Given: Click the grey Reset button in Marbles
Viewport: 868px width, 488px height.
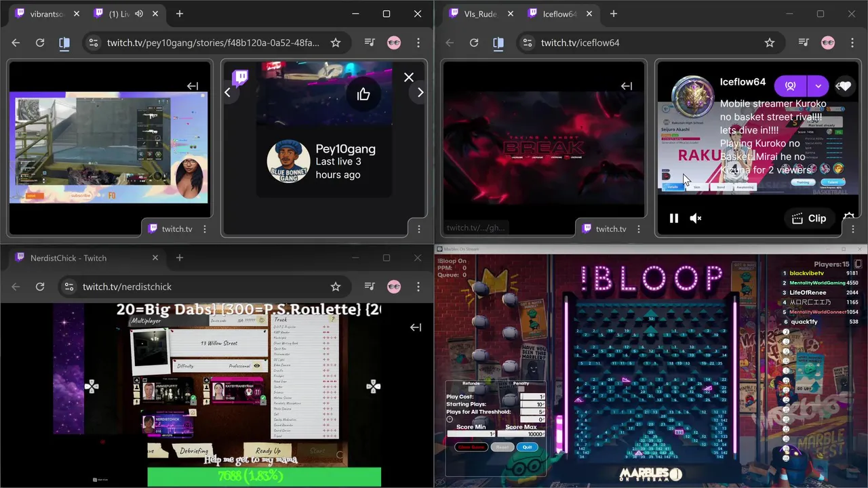Looking at the screenshot, I should pyautogui.click(x=502, y=447).
